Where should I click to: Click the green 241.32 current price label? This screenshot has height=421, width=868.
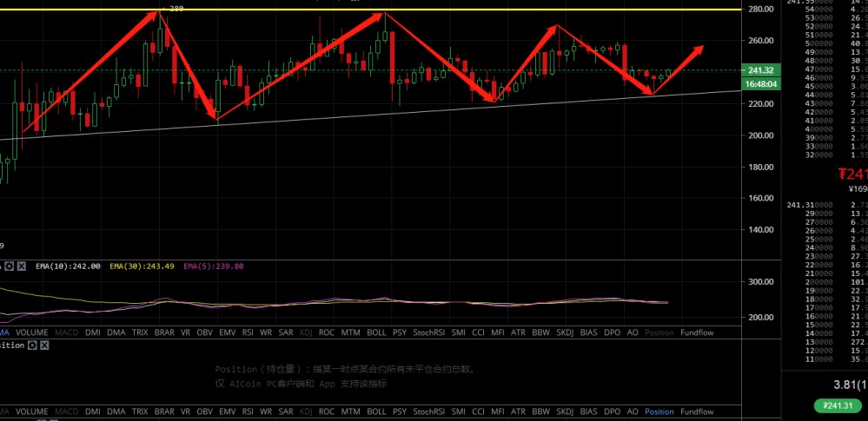pos(759,70)
